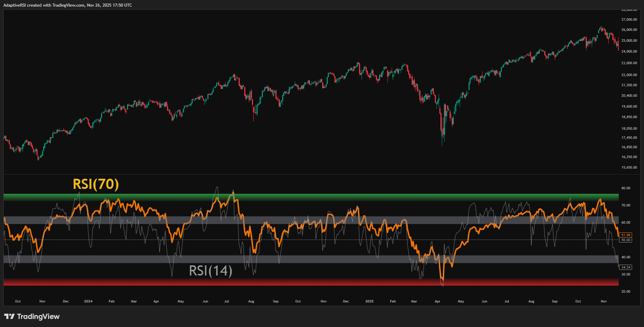Image resolution: width=644 pixels, height=327 pixels.
Task: Click the 16,250.00 price scale label
Action: click(629, 157)
